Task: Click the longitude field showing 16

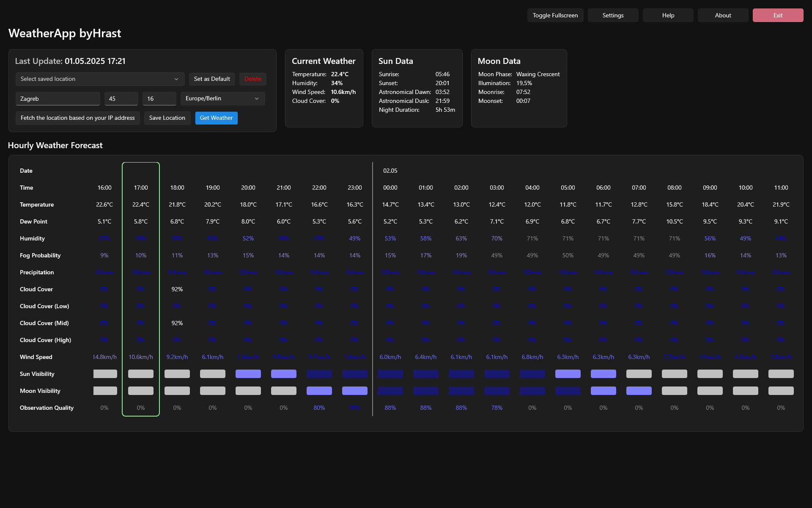Action: [x=159, y=98]
